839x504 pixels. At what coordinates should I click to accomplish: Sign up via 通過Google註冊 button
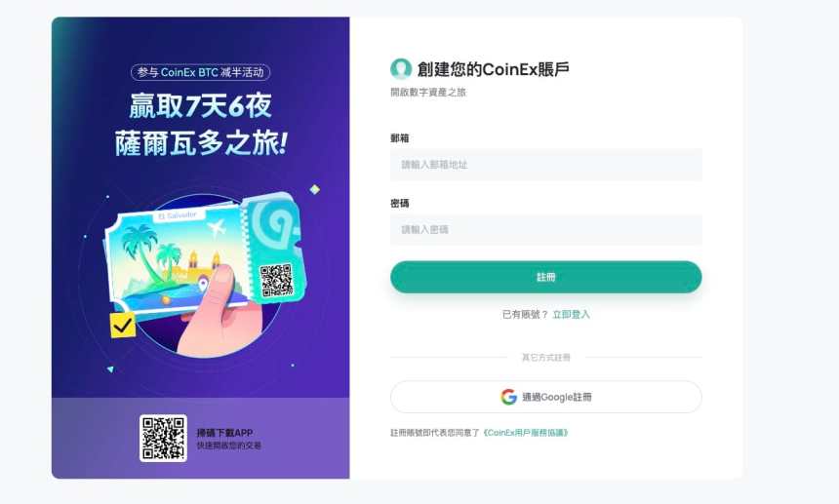point(545,397)
